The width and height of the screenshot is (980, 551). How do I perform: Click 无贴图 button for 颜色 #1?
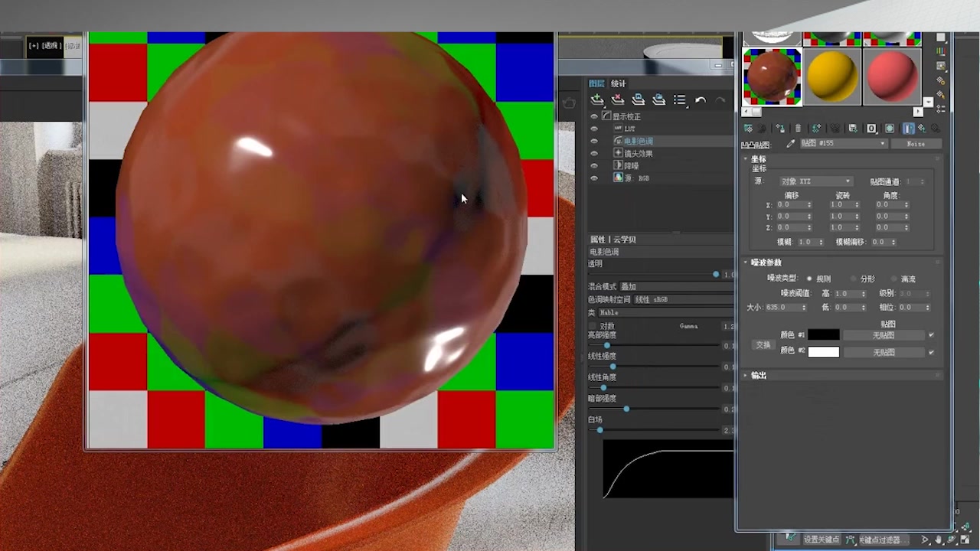click(884, 335)
